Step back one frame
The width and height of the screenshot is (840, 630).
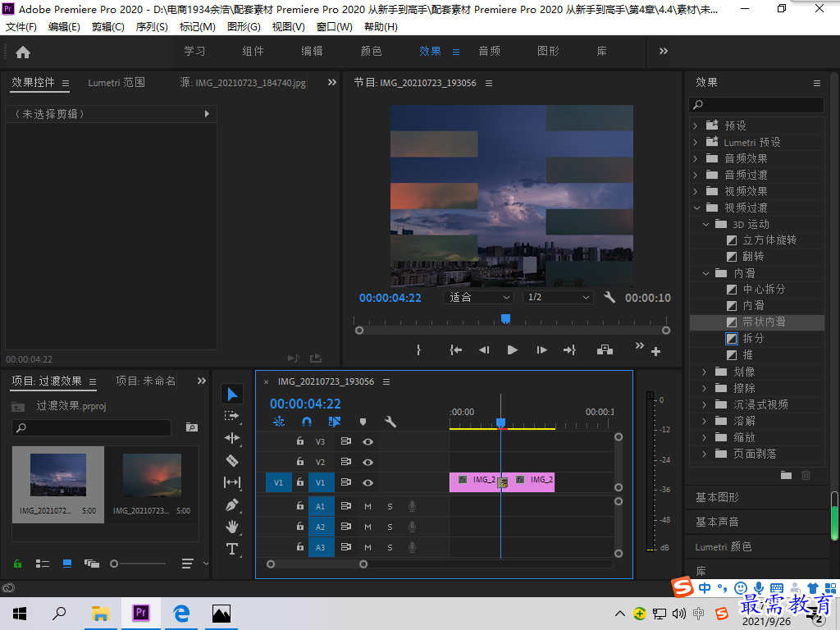[x=484, y=349]
